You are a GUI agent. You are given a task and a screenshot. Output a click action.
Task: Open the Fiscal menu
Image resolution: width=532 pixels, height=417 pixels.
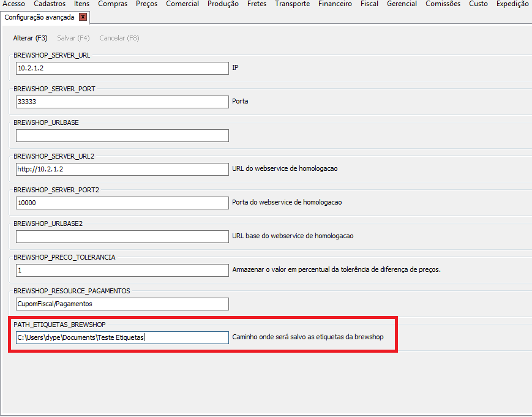coord(369,4)
